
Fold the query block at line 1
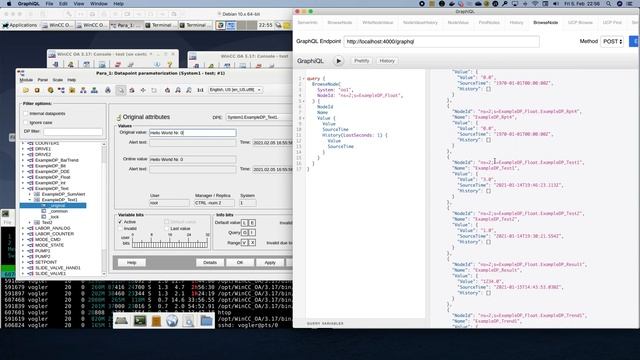coord(304,78)
